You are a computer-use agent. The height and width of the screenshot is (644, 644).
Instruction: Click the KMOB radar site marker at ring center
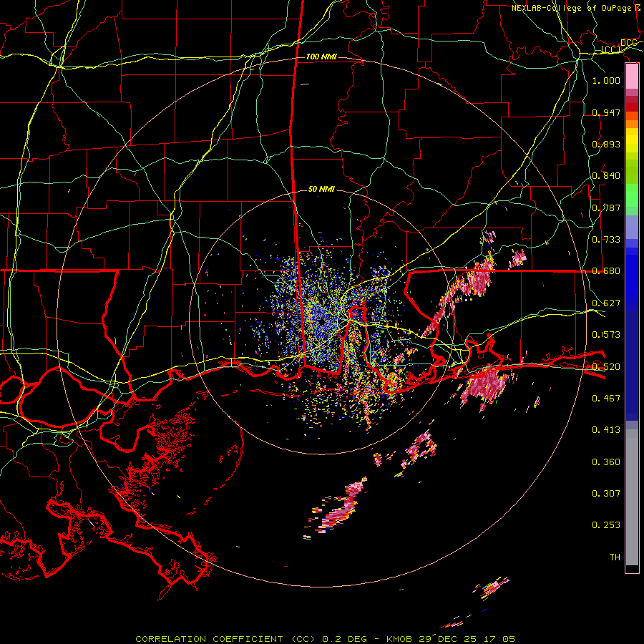coord(321,323)
